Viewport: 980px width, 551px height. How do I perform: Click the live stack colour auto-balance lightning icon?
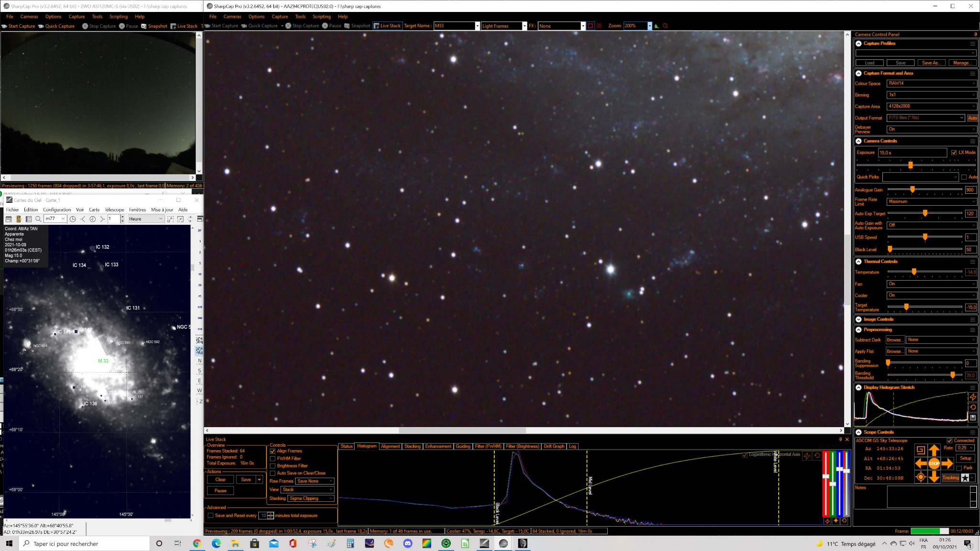(827, 521)
